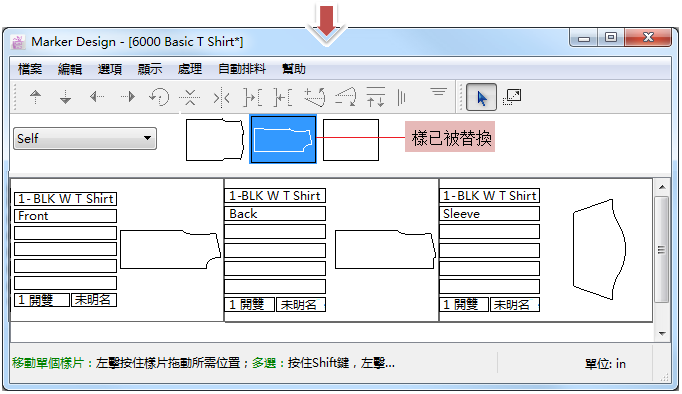The width and height of the screenshot is (682, 394).
Task: Toggle the zoom window tool
Action: (512, 97)
